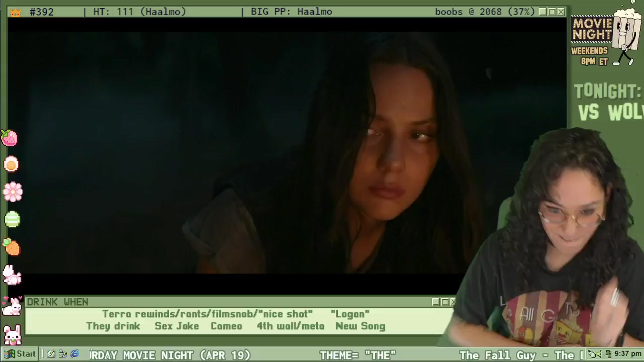
Task: Click the green macaron pixel icon
Action: coord(12,219)
